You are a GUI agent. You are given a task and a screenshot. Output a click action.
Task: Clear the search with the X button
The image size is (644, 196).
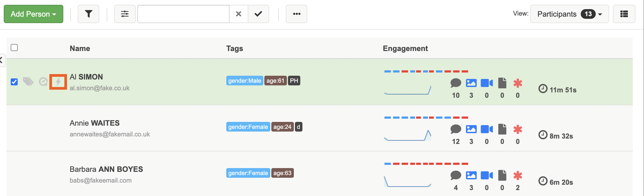pyautogui.click(x=238, y=14)
